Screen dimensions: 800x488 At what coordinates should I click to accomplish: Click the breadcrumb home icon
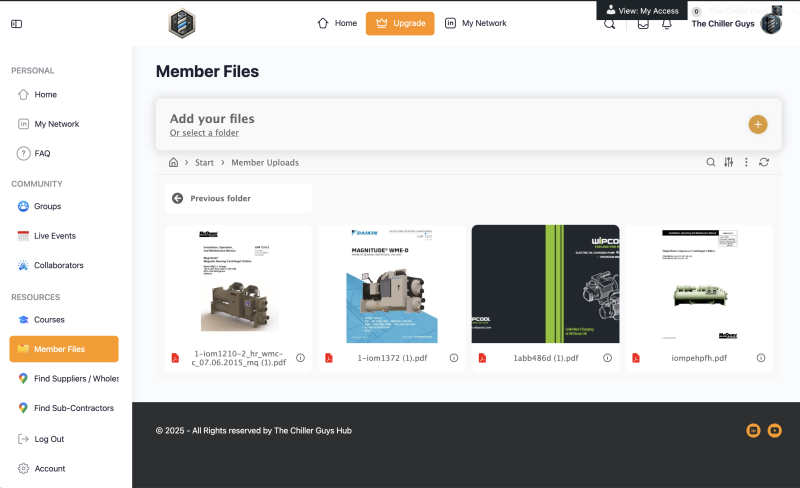(x=173, y=162)
